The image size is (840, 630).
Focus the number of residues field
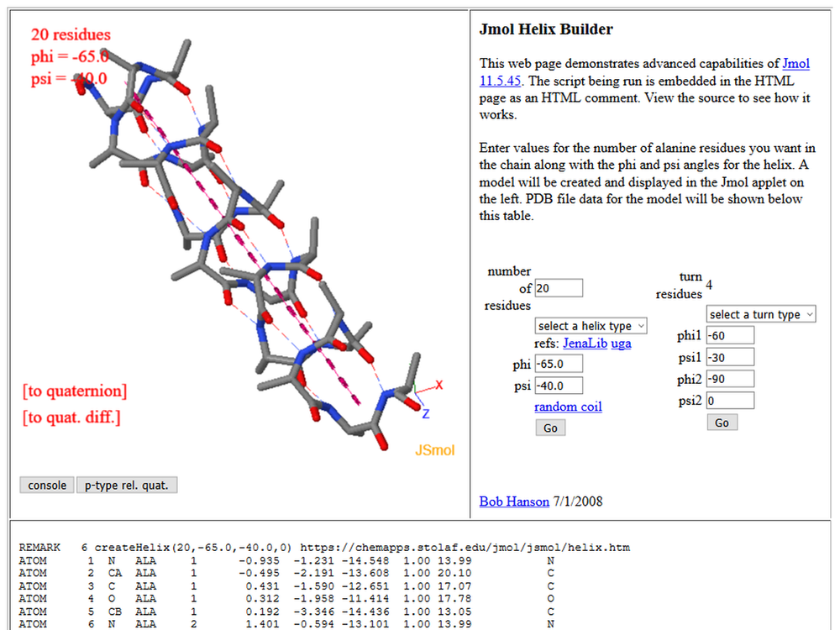pos(559,288)
